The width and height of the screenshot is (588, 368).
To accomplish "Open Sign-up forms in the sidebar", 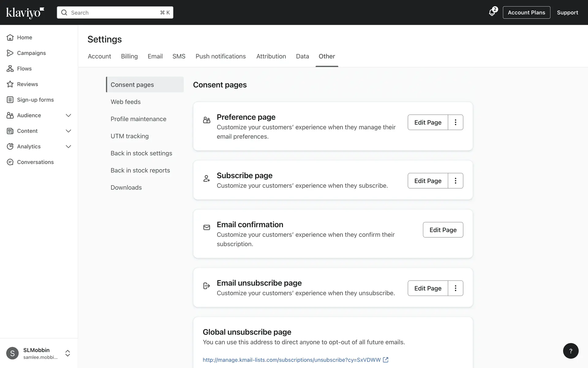I will click(x=35, y=100).
